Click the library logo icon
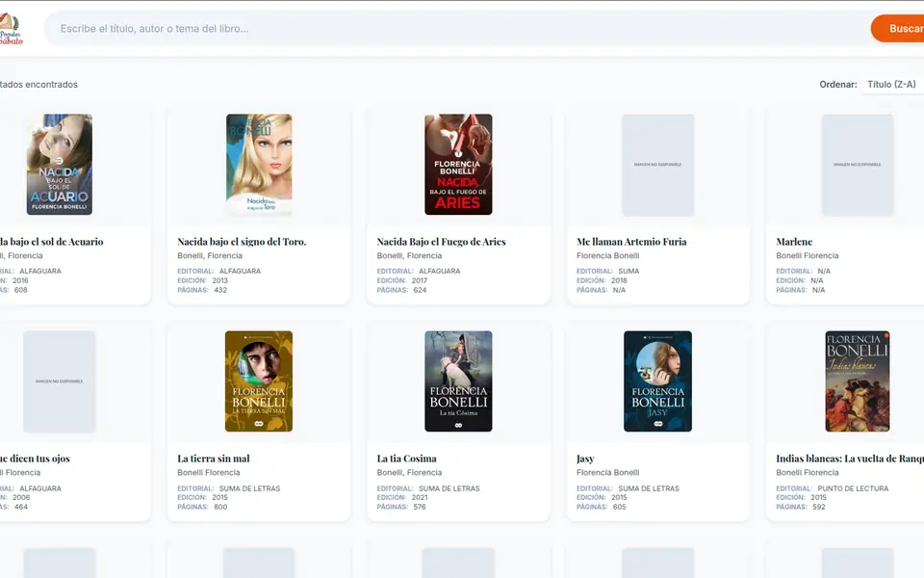The image size is (924, 578). 12,28
